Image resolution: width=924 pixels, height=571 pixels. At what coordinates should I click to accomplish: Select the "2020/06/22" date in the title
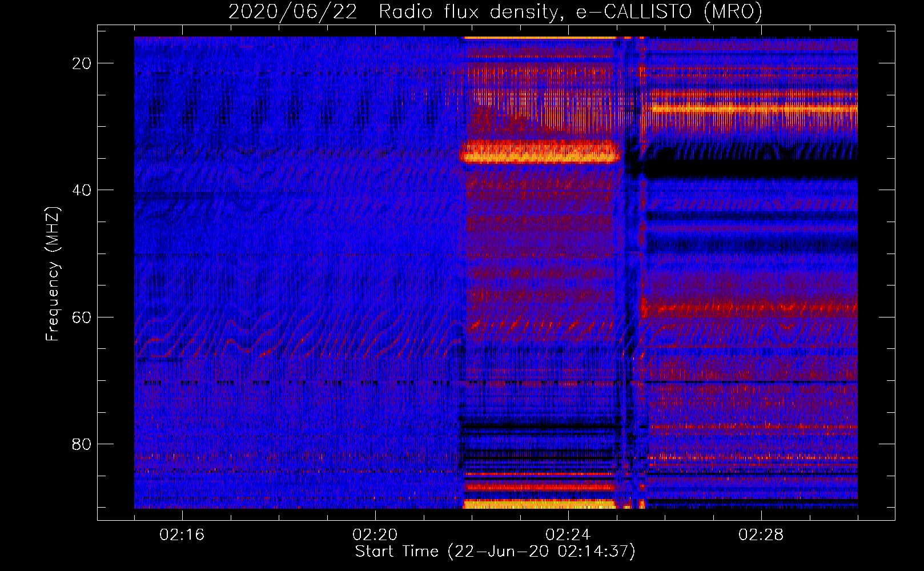coord(293,11)
